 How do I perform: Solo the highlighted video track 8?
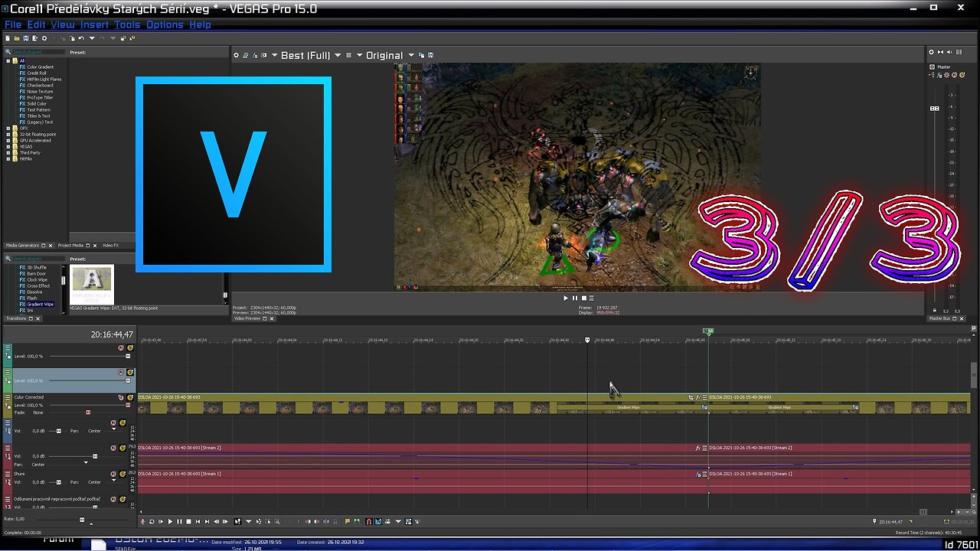pos(130,373)
